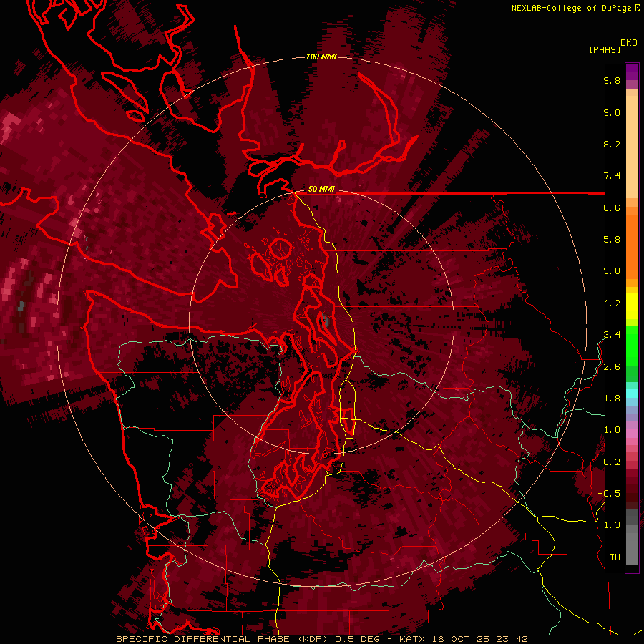644x644 pixels.
Task: Click the SPECIFIC DIFFERENTIAL PHASE caption text
Action: coord(203,639)
